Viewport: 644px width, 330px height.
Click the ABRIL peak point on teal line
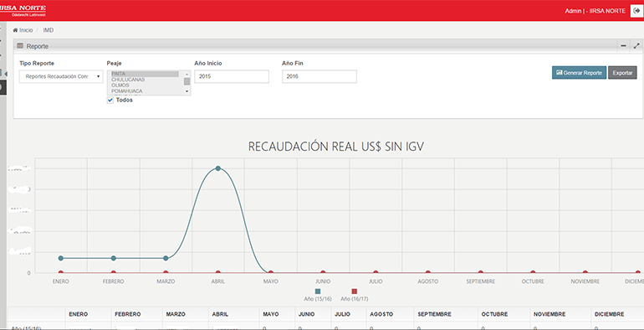(x=218, y=168)
